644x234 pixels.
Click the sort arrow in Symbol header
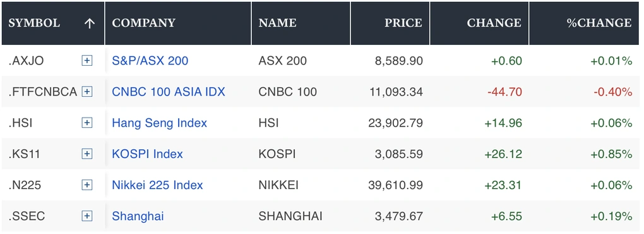click(x=89, y=23)
